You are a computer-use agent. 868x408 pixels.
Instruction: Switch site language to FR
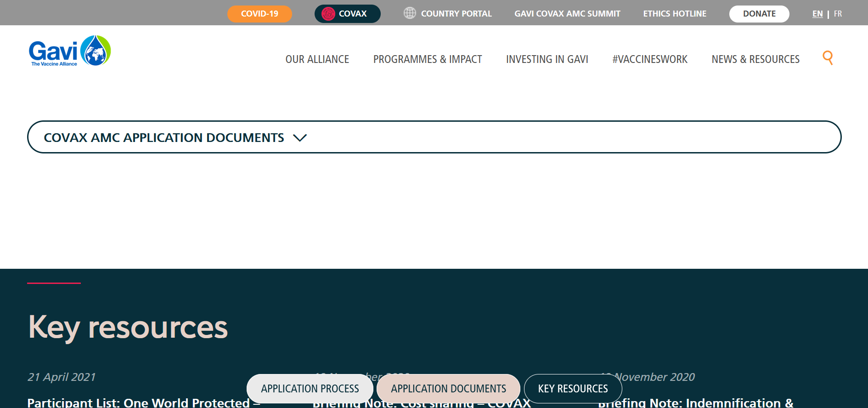click(x=838, y=14)
